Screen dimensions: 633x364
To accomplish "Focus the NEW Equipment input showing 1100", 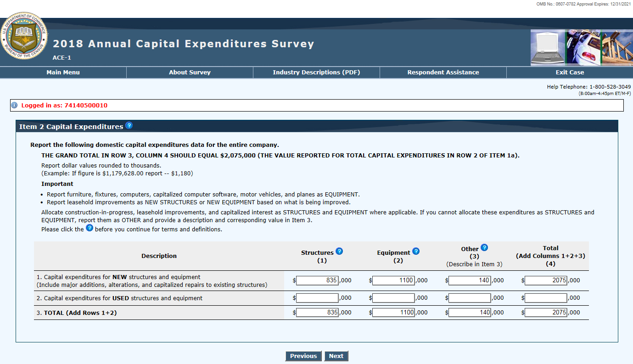I will (393, 280).
